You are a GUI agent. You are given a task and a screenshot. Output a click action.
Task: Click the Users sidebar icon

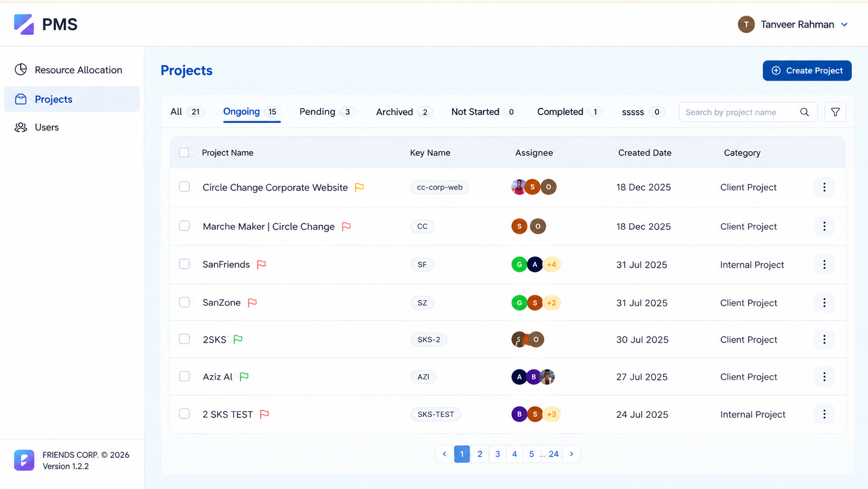click(21, 127)
